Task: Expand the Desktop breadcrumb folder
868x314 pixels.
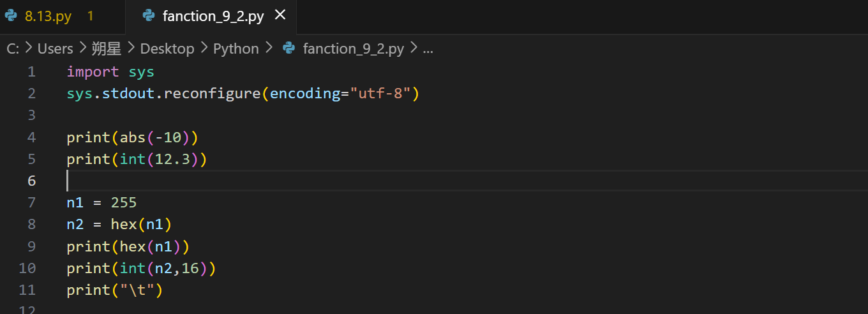Action: pyautogui.click(x=167, y=49)
